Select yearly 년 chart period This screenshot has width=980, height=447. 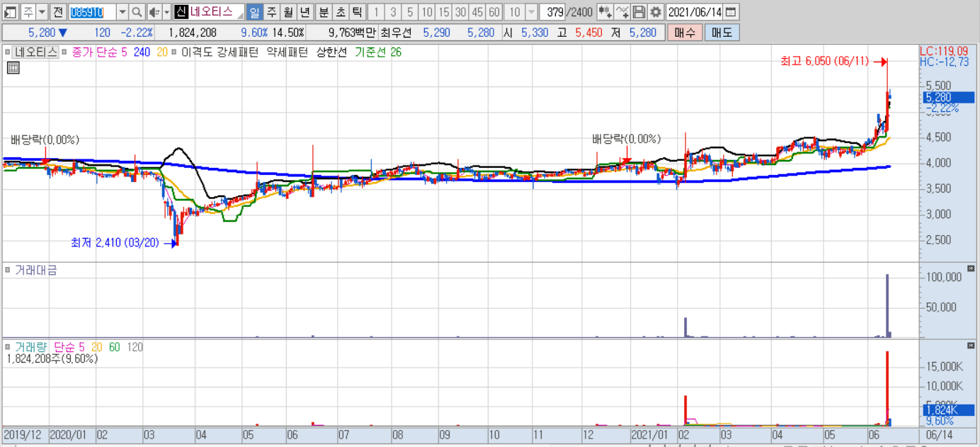coord(304,12)
